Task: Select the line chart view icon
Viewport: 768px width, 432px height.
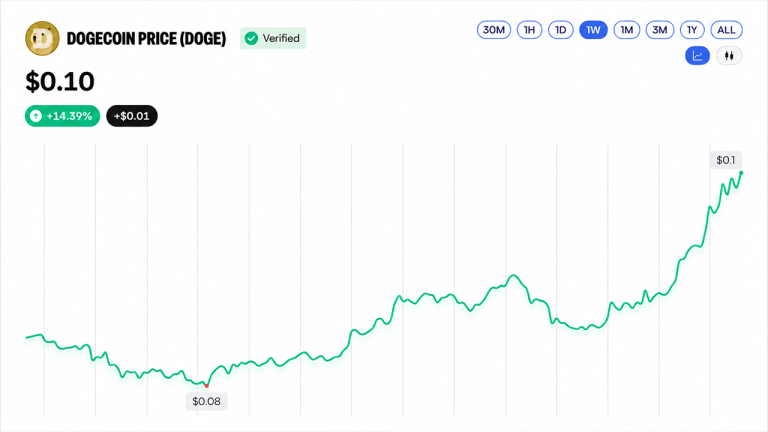Action: 697,56
